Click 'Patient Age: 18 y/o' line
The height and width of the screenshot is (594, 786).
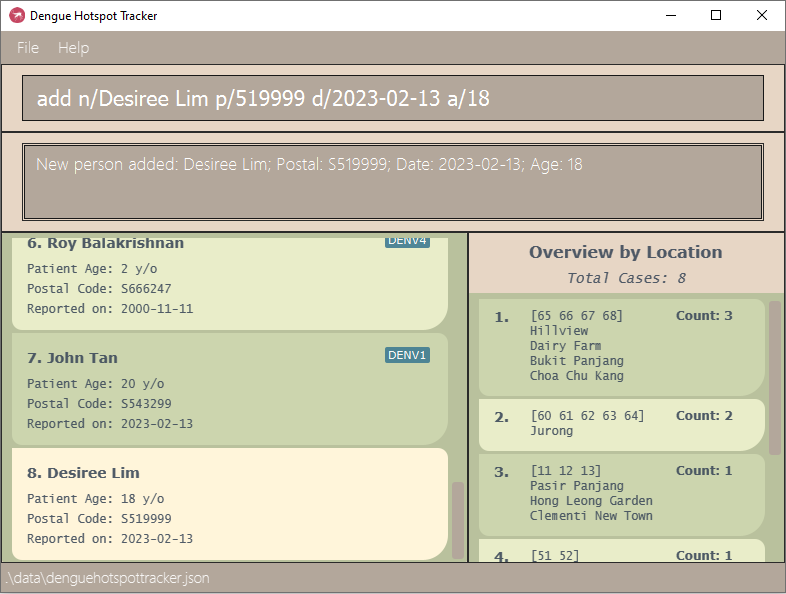coord(95,499)
